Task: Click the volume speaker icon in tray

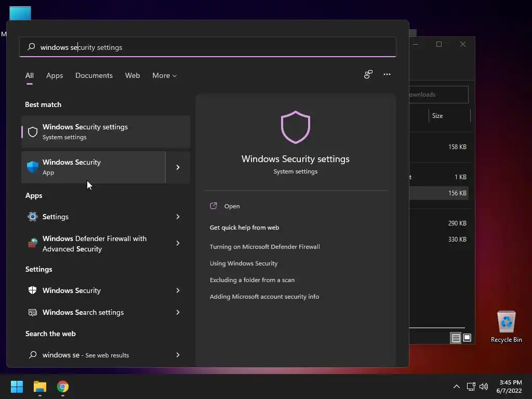Action: click(x=484, y=387)
